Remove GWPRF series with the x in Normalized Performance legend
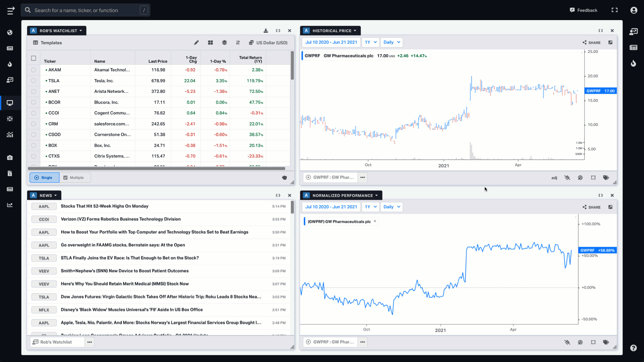The width and height of the screenshot is (644, 362). point(375,221)
